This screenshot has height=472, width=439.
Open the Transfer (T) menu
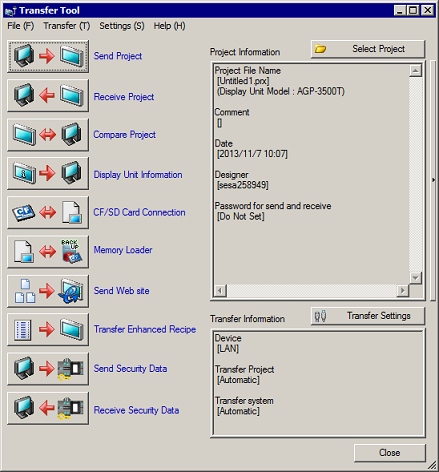coord(67,26)
